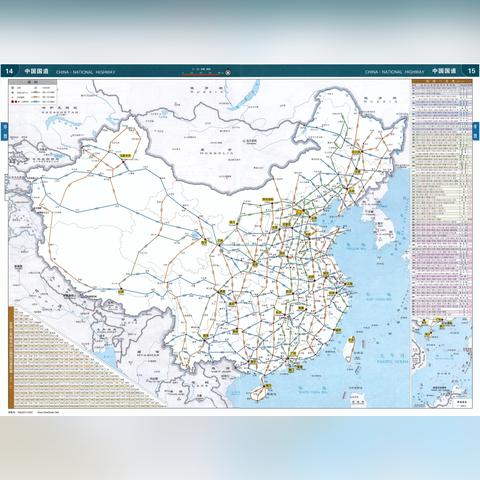Click the yellow Haikou label on Hainan island
The image size is (480, 480).
pos(268,386)
